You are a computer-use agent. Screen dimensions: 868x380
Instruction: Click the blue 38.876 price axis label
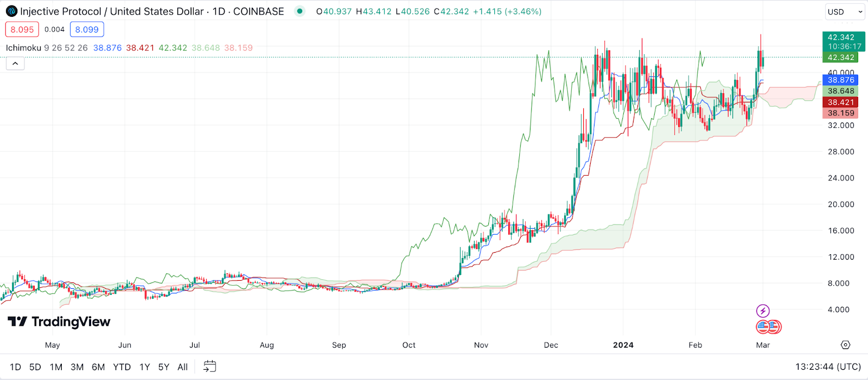(841, 80)
